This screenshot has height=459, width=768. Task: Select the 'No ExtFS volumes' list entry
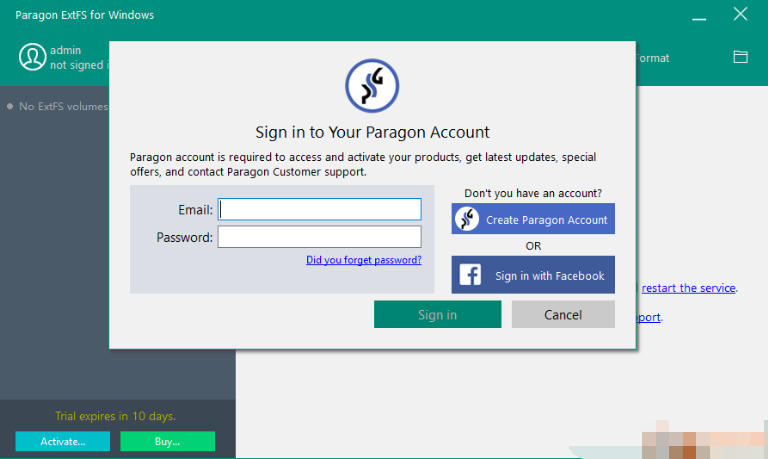(62, 106)
